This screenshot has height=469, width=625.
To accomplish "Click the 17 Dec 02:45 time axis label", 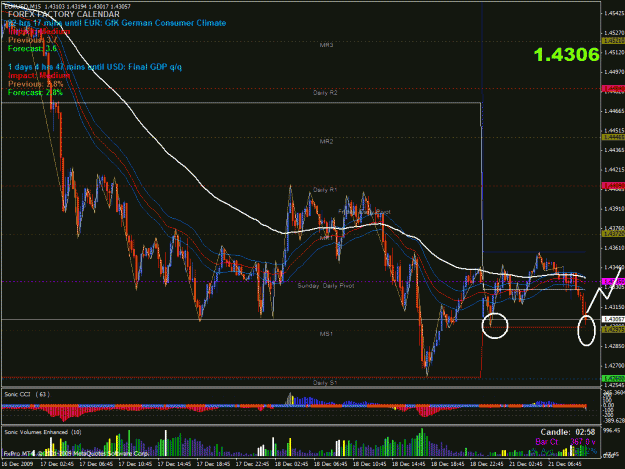I will tap(57, 464).
